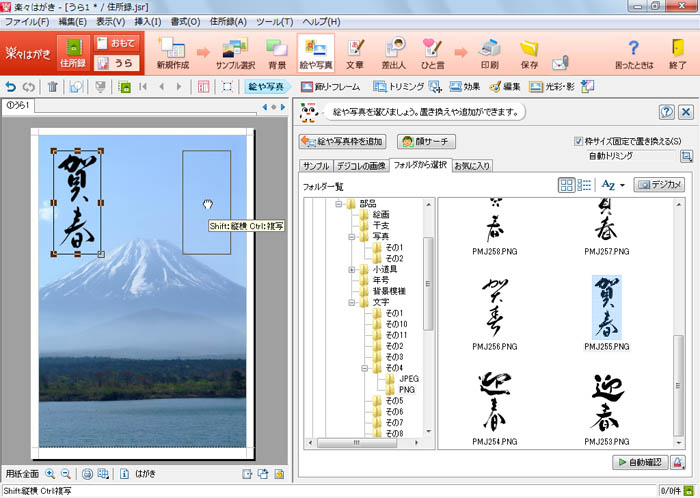The width and height of the screenshot is (700, 498).
Task: Toggle 枠サイズ固定で置き換える checkbox
Action: (x=579, y=141)
